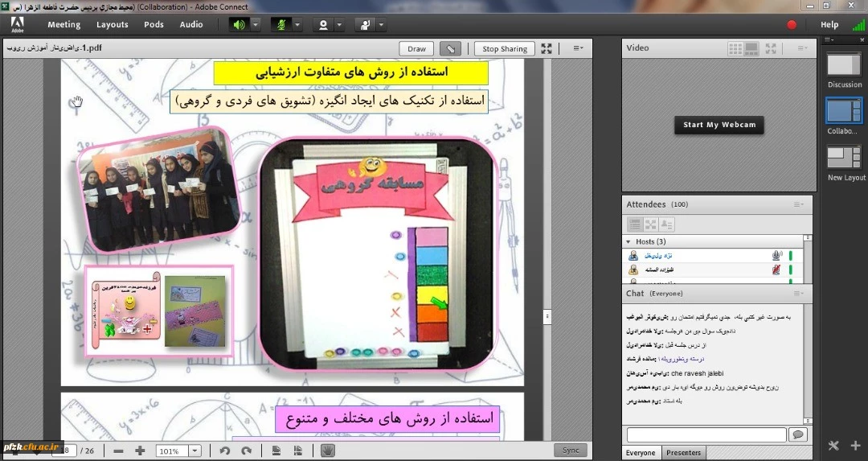Image resolution: width=868 pixels, height=461 pixels.
Task: Select the pointer tool next to Draw
Action: coord(451,49)
